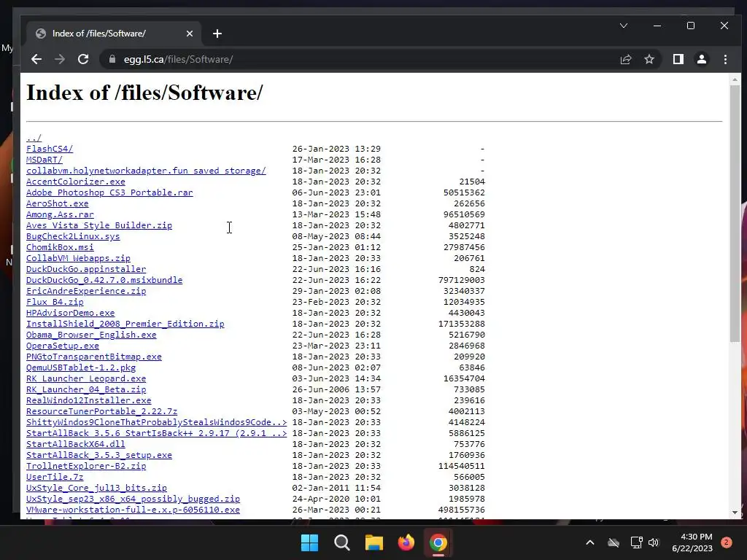Viewport: 747px width, 560px height.
Task: Click the vertical scrollbar thumb
Action: 735,214
